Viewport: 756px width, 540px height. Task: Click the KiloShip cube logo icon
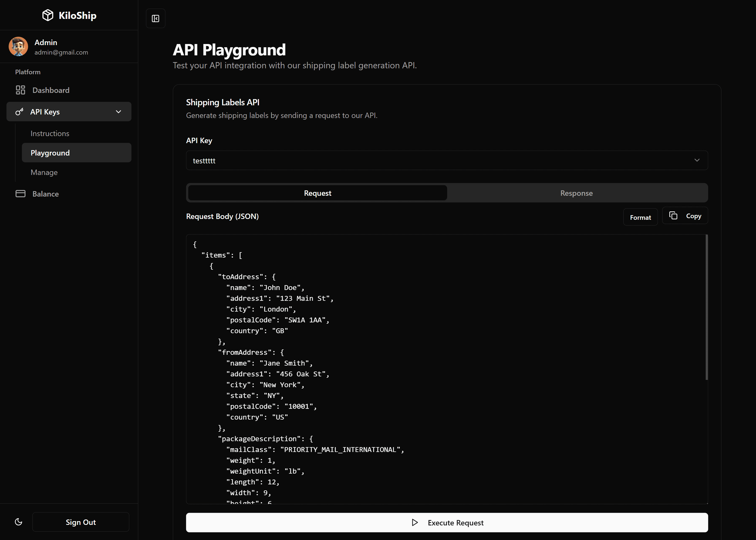click(x=48, y=15)
